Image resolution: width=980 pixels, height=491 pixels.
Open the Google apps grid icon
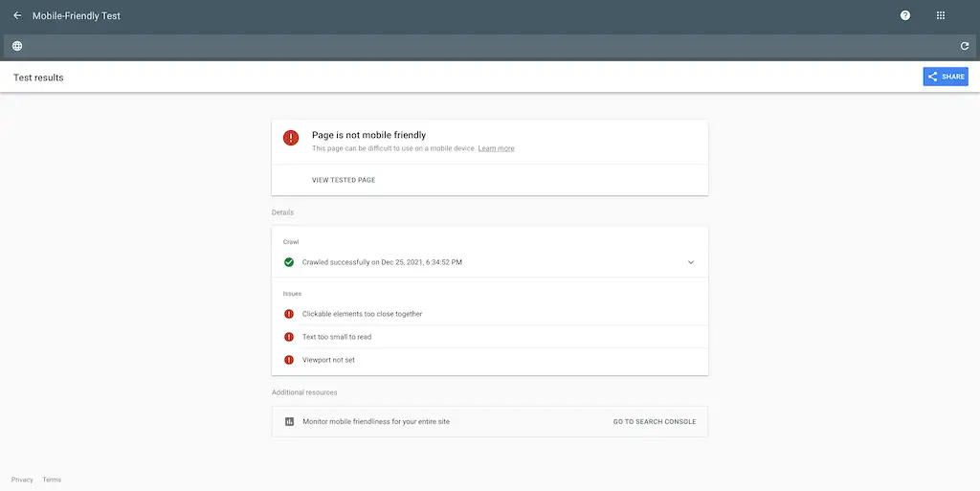941,16
